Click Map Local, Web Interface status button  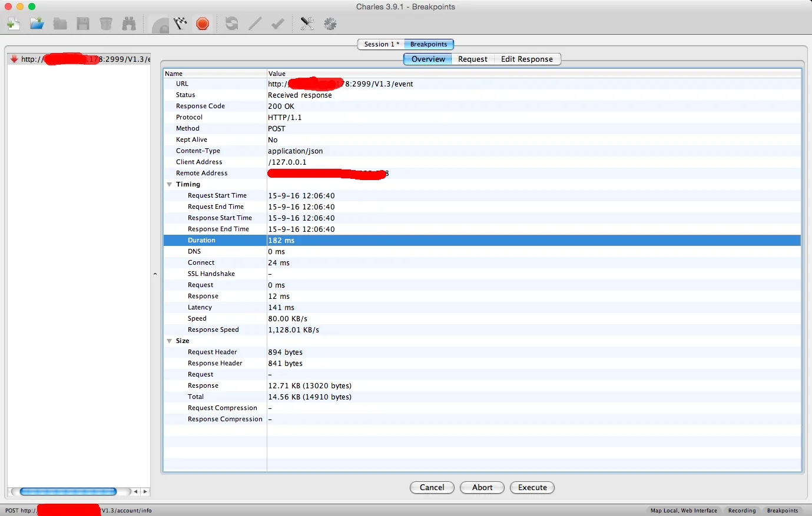click(x=683, y=511)
